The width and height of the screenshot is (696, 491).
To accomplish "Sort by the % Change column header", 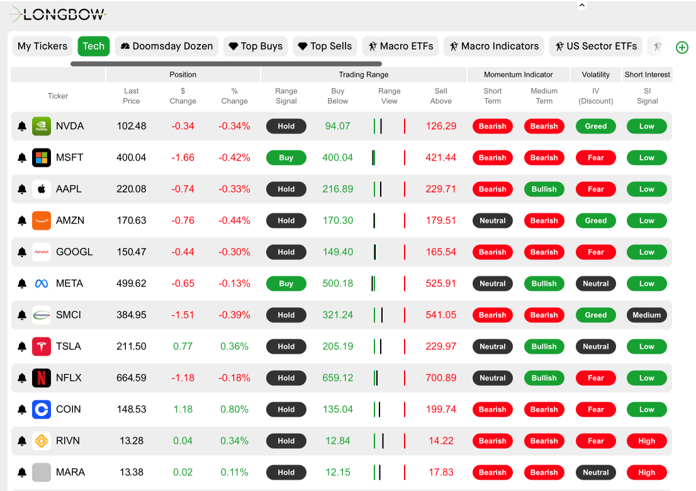I will tap(234, 96).
